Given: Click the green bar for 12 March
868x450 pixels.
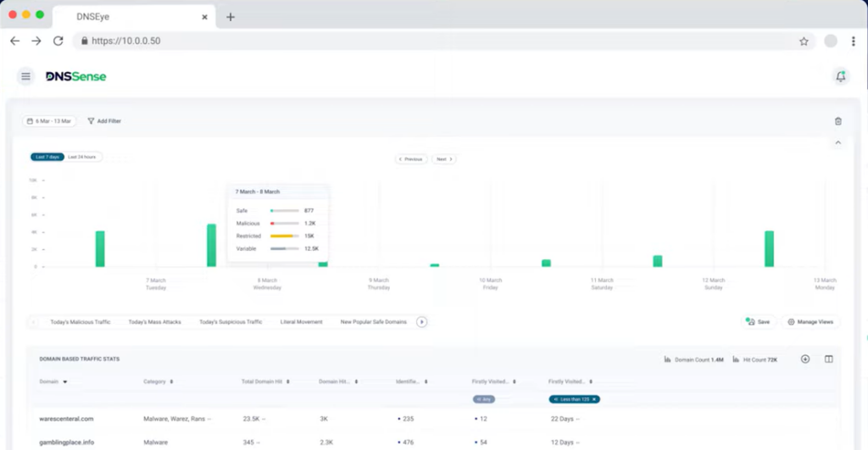Looking at the screenshot, I should 769,249.
